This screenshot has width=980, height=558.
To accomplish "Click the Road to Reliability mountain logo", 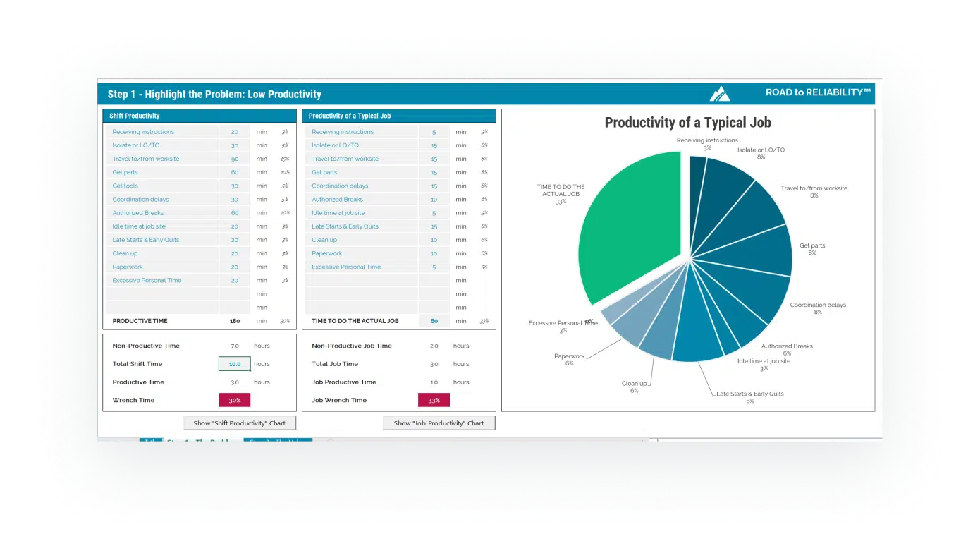I will click(719, 94).
